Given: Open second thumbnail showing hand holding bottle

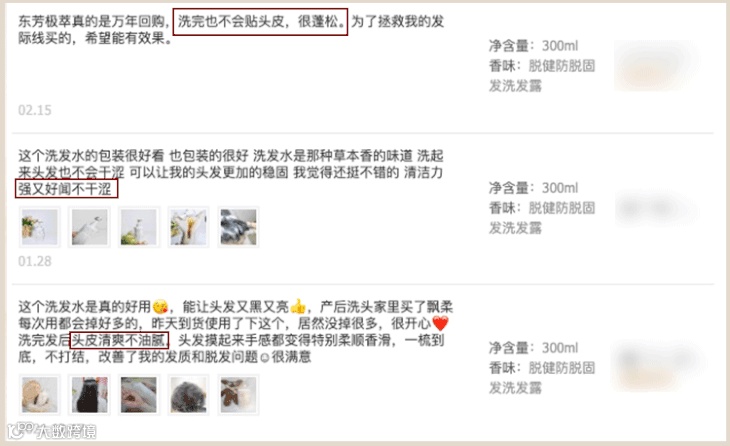Looking at the screenshot, I should (89, 227).
